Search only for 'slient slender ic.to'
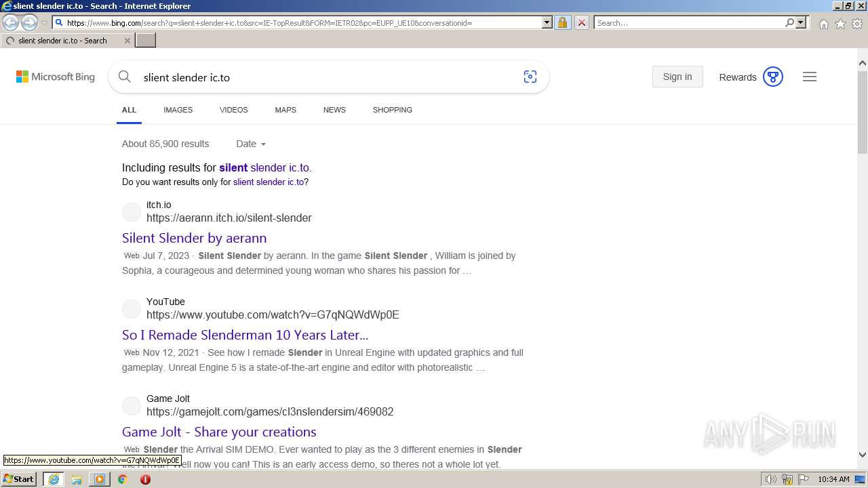This screenshot has width=868, height=488. (269, 182)
